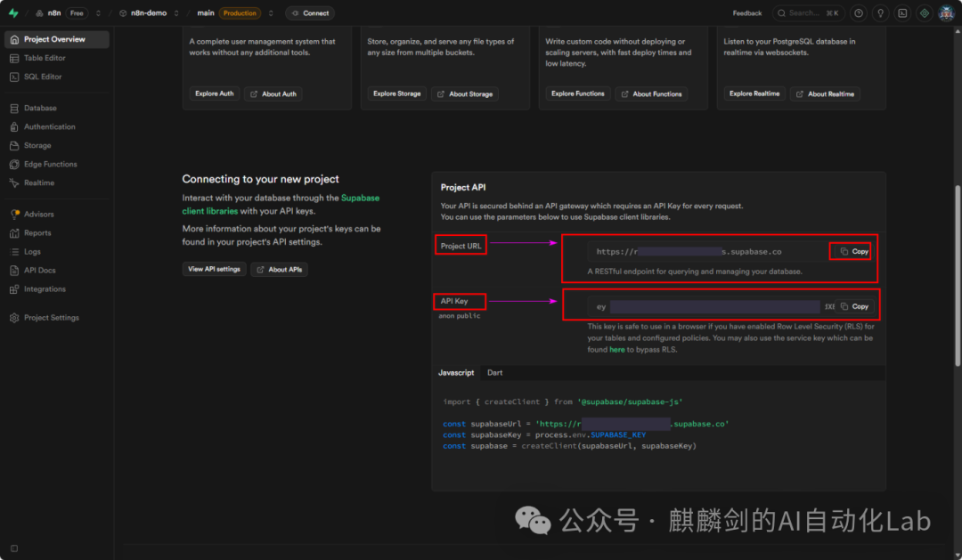Open Edge Functions section
This screenshot has height=560, width=962.
coord(50,165)
